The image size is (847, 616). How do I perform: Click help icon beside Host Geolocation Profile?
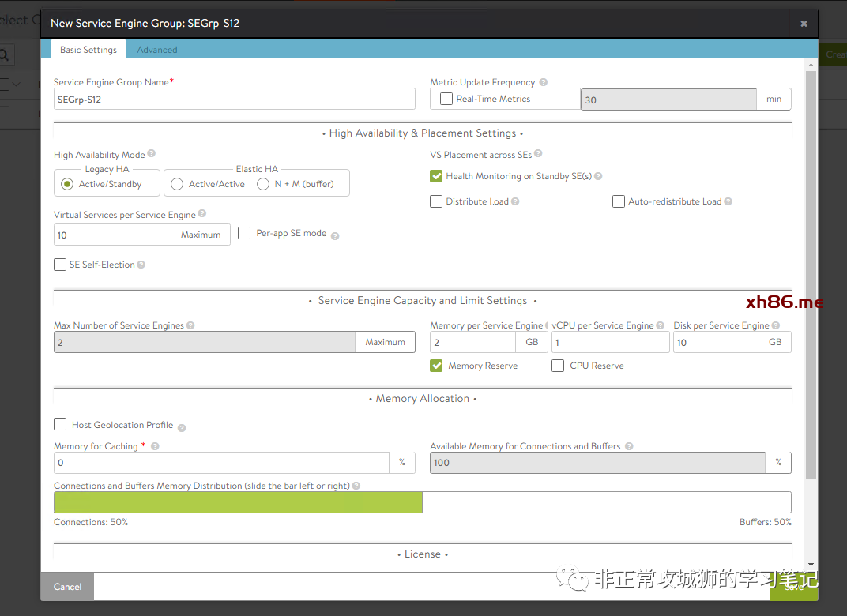(182, 427)
